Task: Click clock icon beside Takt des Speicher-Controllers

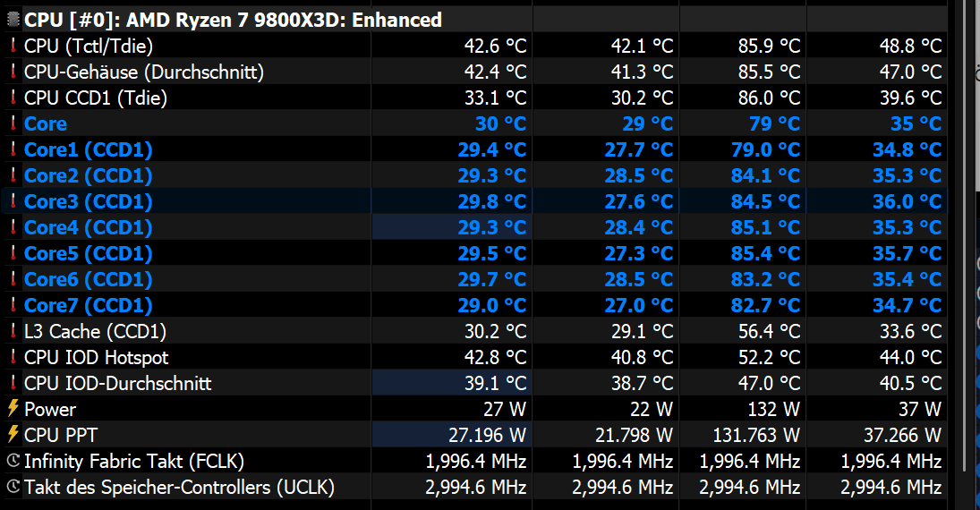Action: (13, 487)
